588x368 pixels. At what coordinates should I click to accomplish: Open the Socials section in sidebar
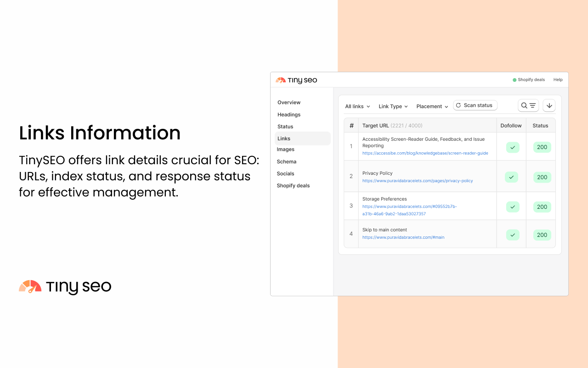point(286,173)
